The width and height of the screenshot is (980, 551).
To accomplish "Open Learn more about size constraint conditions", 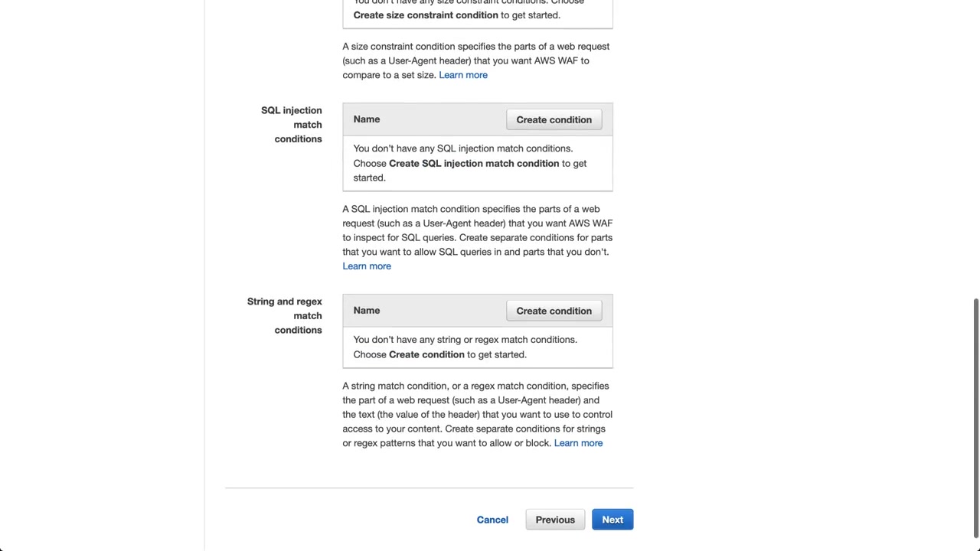I will point(463,75).
